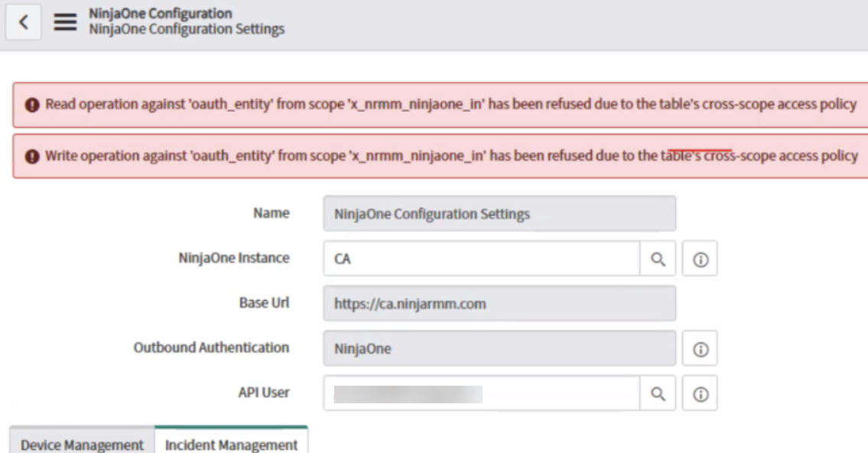Click the info icon beside API User

tap(700, 393)
